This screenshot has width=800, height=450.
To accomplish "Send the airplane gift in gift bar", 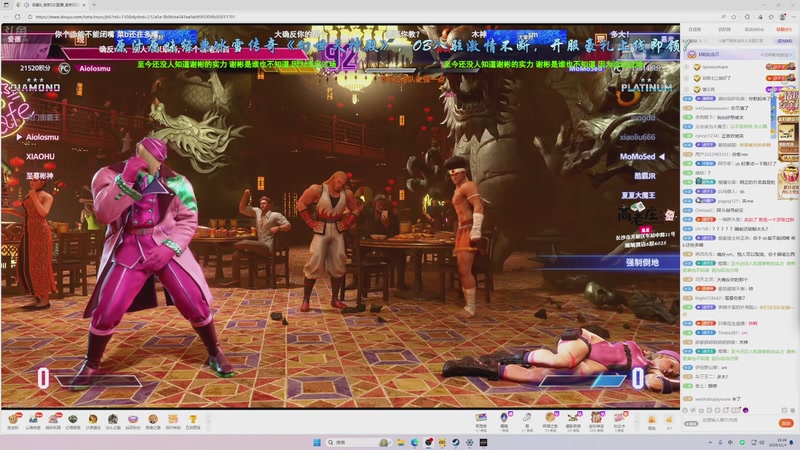I will (573, 420).
